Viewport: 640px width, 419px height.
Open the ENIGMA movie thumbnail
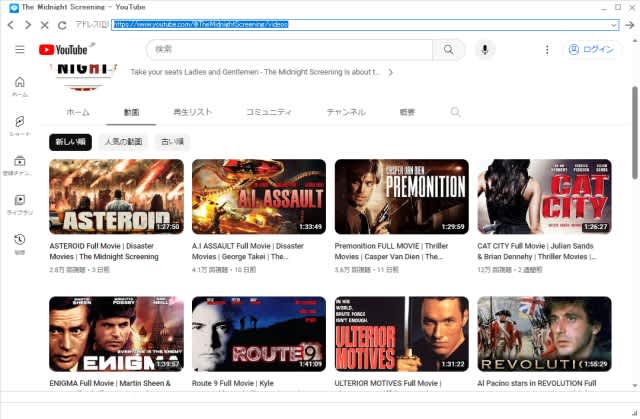[116, 334]
